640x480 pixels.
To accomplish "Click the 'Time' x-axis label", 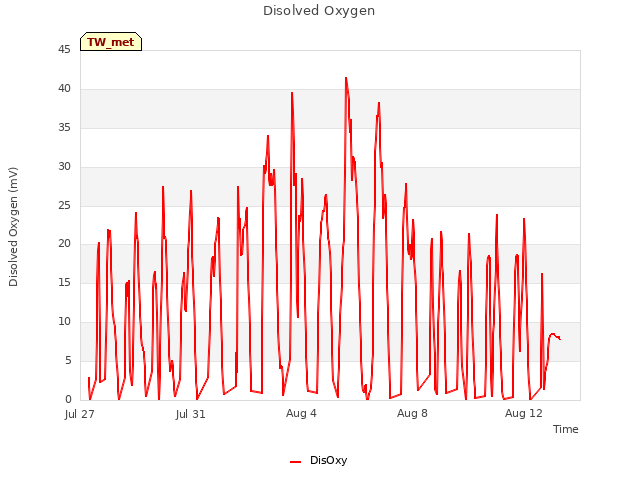I will [x=565, y=429].
